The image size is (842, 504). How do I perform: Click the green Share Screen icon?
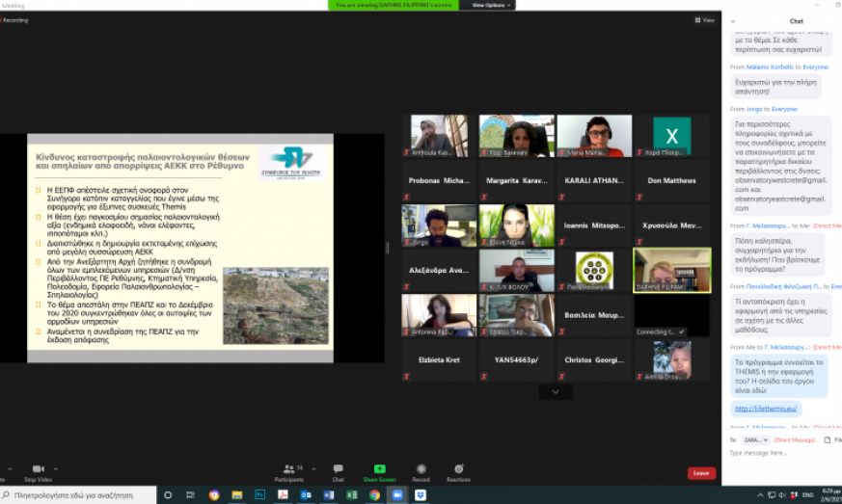(x=380, y=469)
